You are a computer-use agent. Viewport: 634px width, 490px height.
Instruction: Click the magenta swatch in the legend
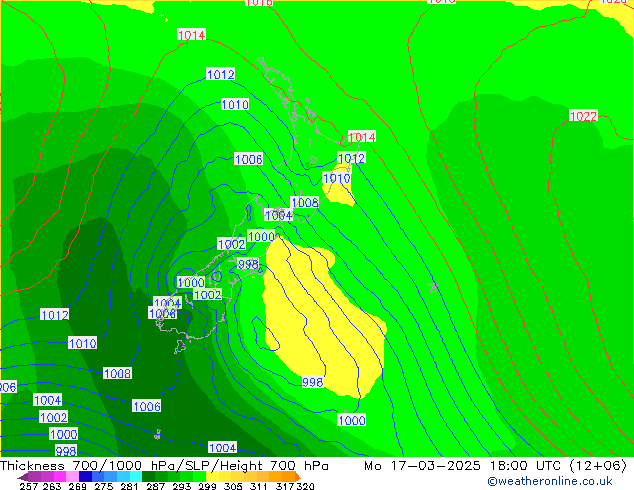[60, 476]
